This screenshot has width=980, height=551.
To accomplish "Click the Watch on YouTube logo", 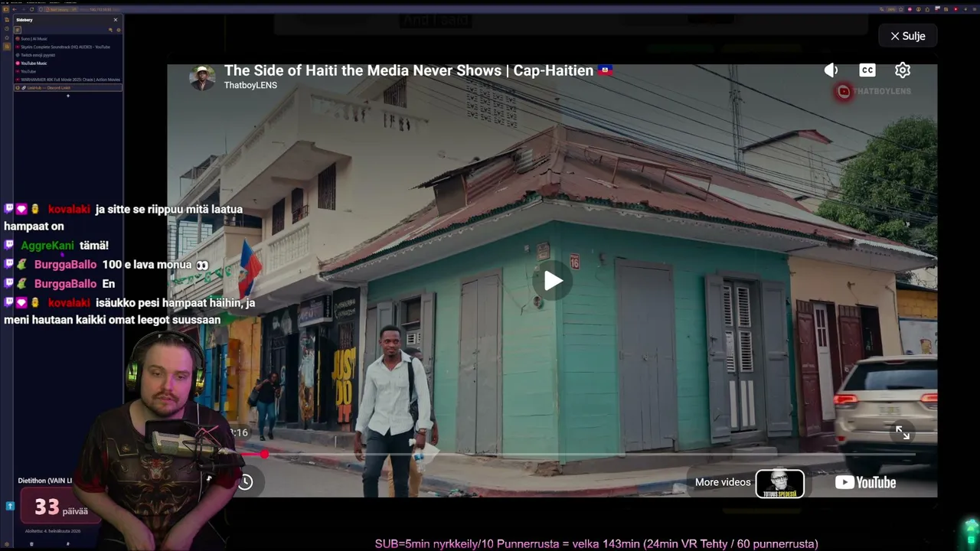I will click(865, 482).
